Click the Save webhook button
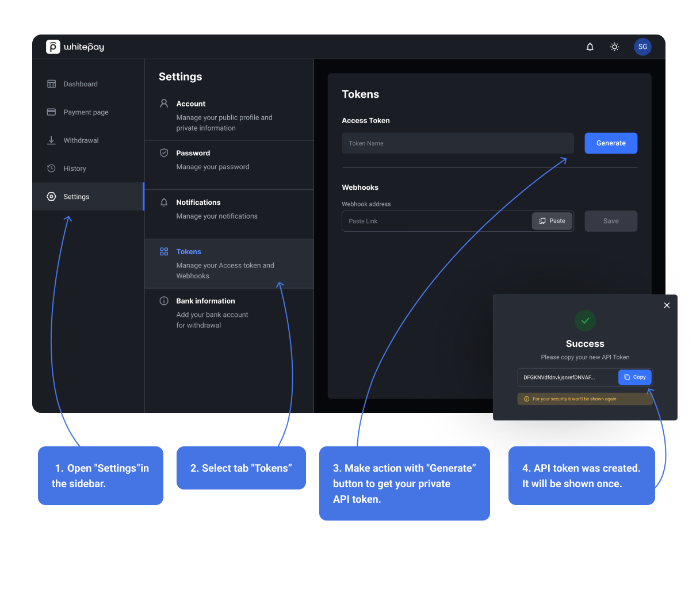 (610, 221)
